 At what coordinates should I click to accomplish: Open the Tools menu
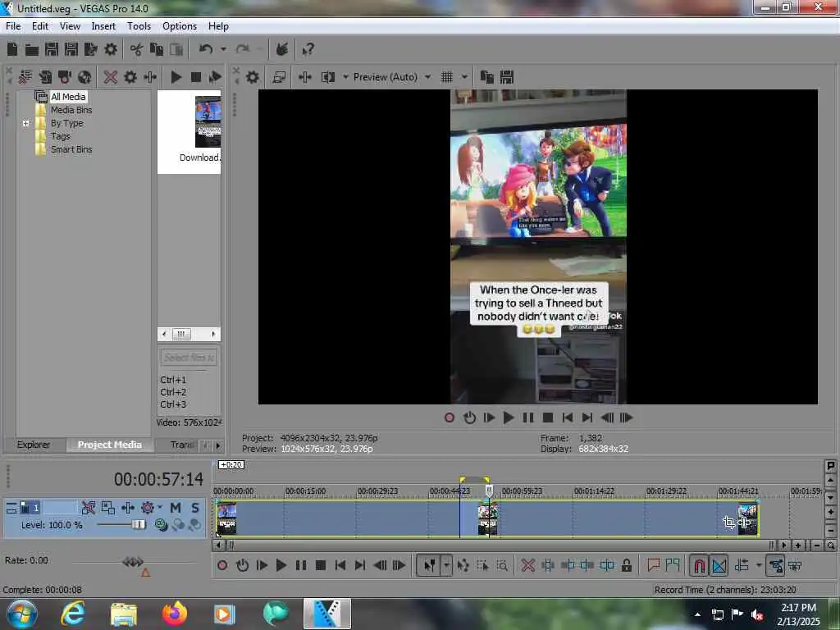(x=139, y=26)
